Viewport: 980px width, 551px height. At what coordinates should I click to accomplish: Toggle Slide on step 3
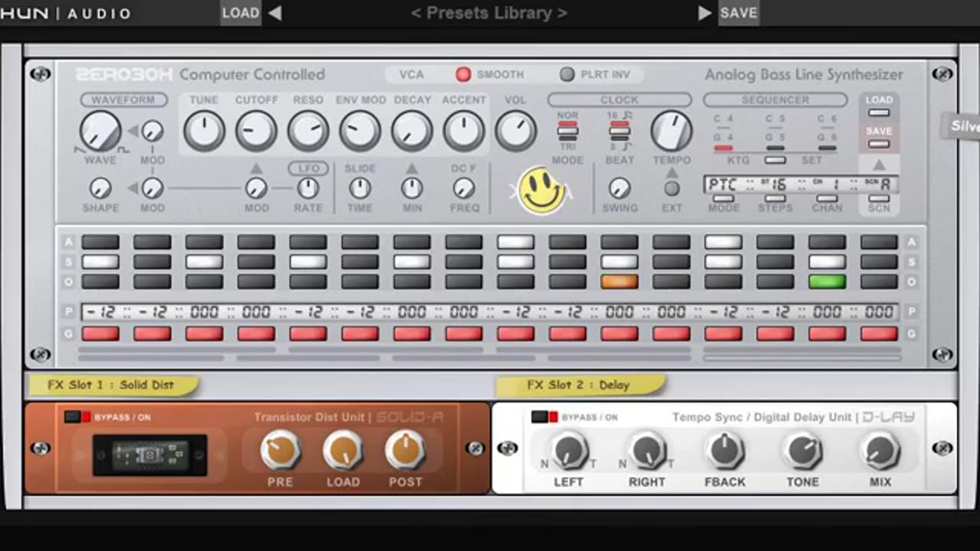(204, 262)
